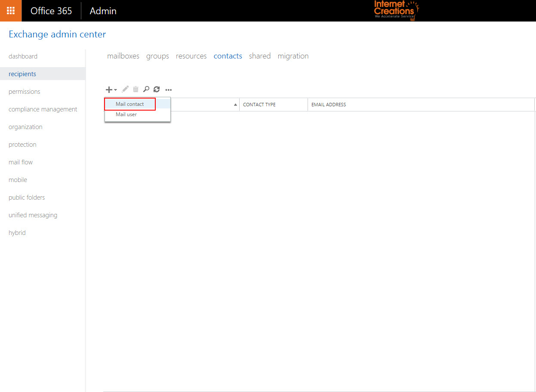Select recipients in the left navigation

[22, 74]
